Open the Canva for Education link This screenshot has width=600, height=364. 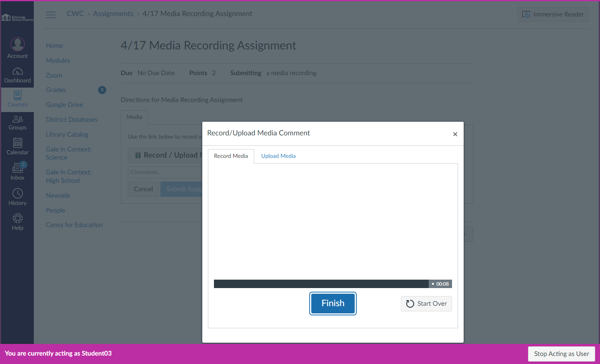74,225
